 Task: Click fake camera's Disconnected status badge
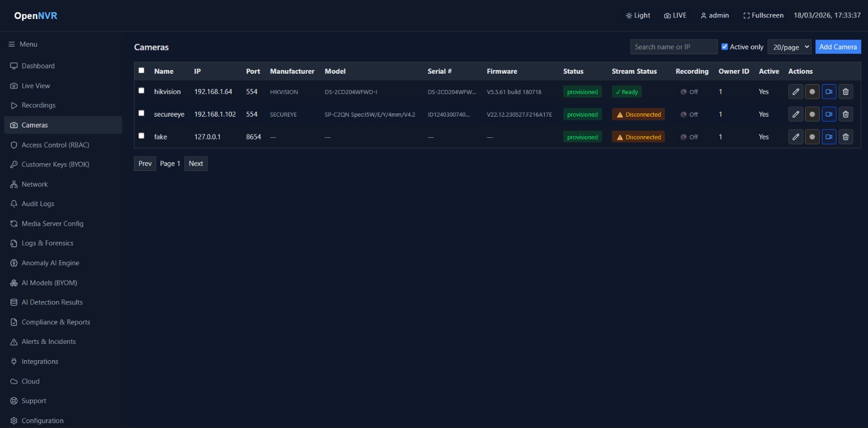click(638, 137)
